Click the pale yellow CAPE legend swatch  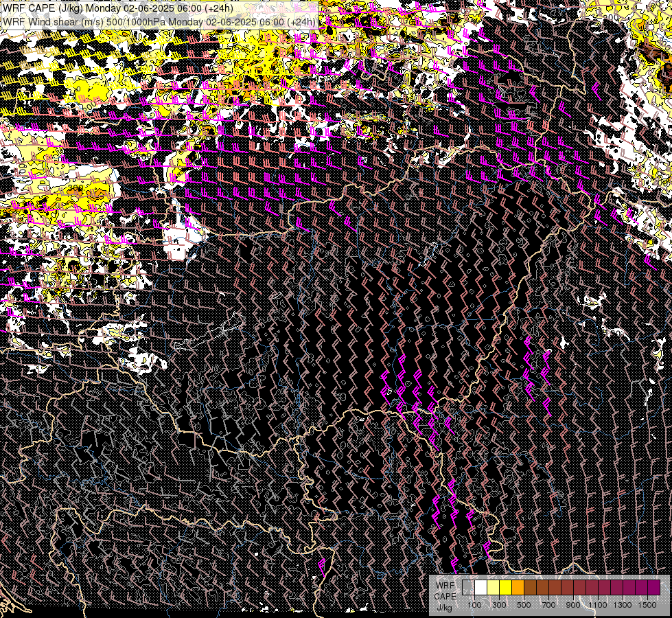coord(494,588)
